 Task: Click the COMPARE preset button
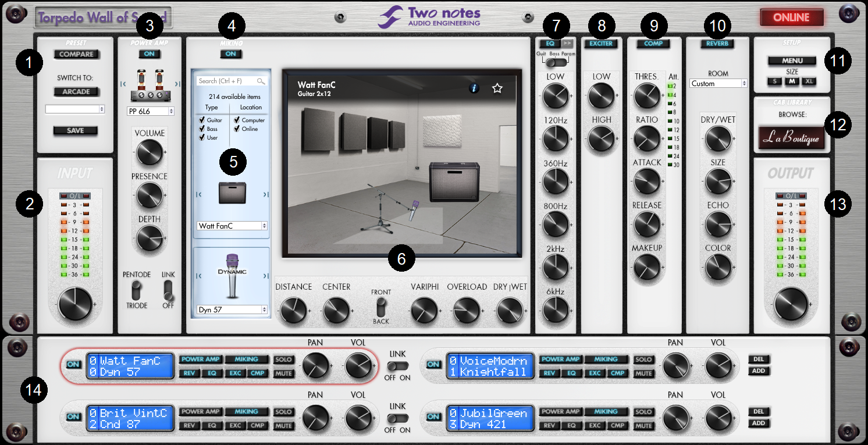76,54
